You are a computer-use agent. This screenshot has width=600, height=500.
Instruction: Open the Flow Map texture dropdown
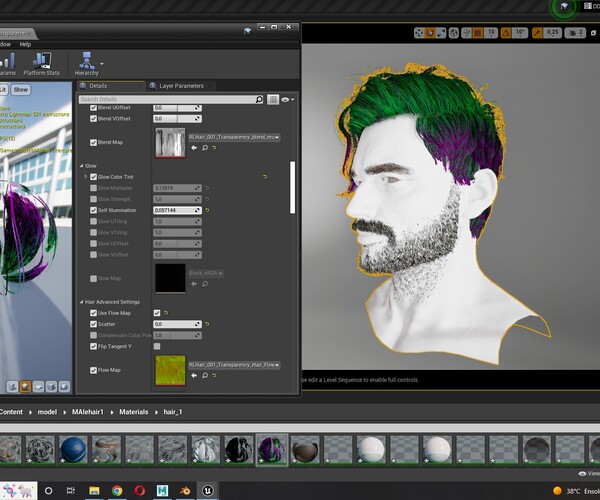234,365
